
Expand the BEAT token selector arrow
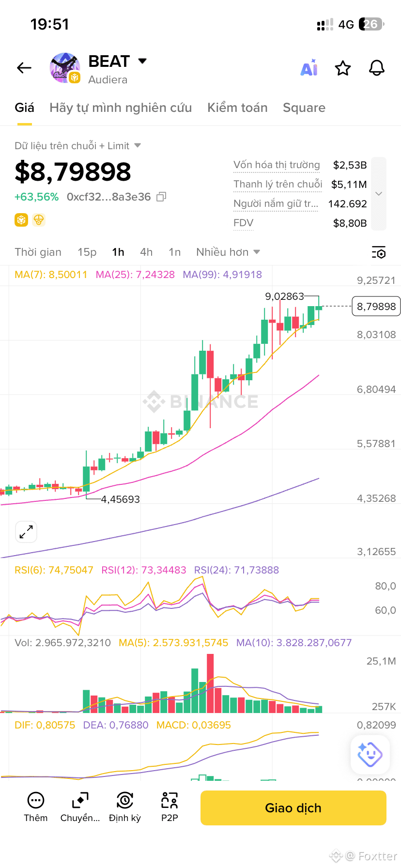(x=142, y=61)
